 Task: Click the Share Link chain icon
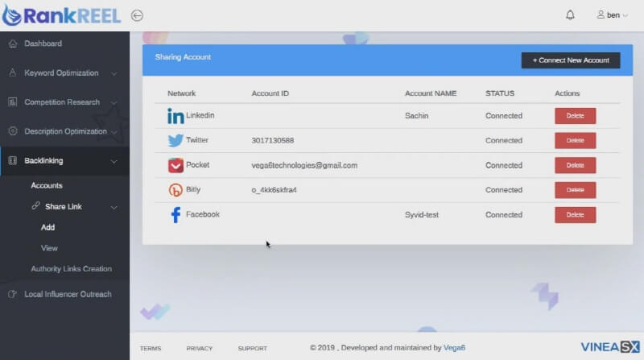35,205
